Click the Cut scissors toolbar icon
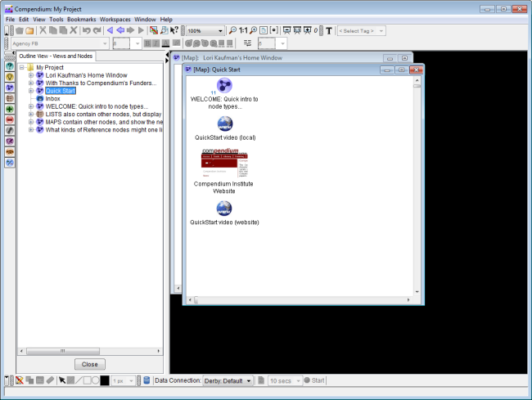 [x=43, y=30]
